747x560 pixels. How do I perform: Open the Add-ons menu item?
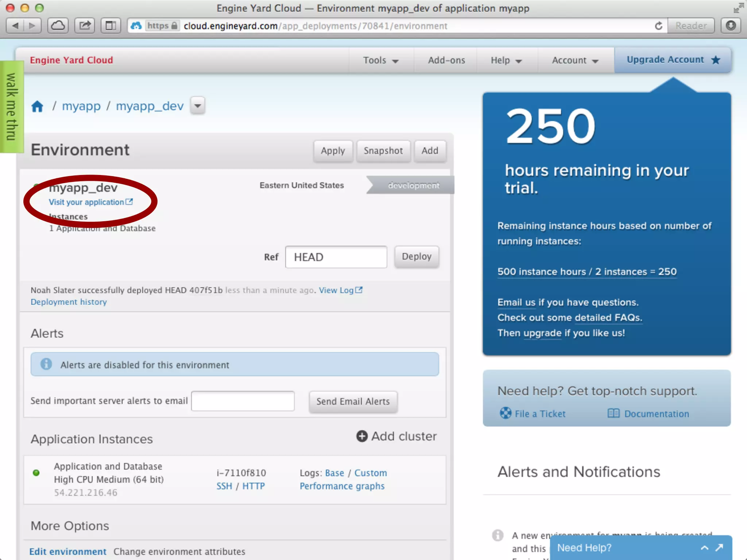click(x=446, y=60)
